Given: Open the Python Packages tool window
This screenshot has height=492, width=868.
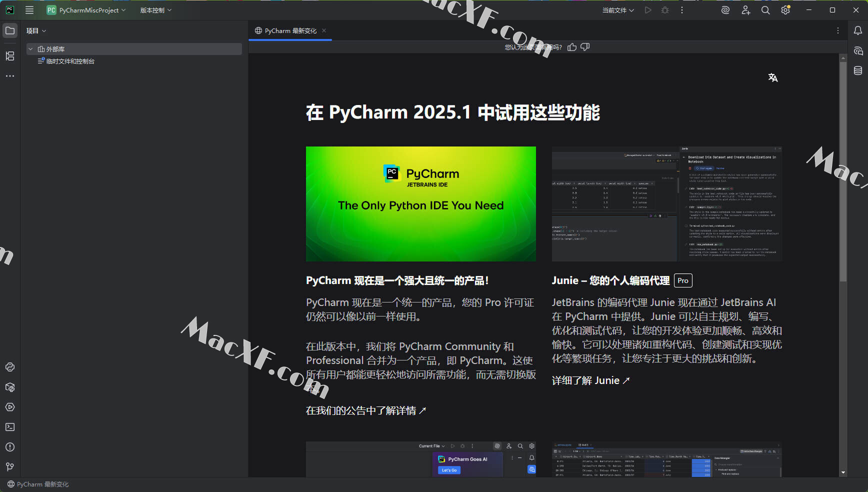Looking at the screenshot, I should pos(10,387).
